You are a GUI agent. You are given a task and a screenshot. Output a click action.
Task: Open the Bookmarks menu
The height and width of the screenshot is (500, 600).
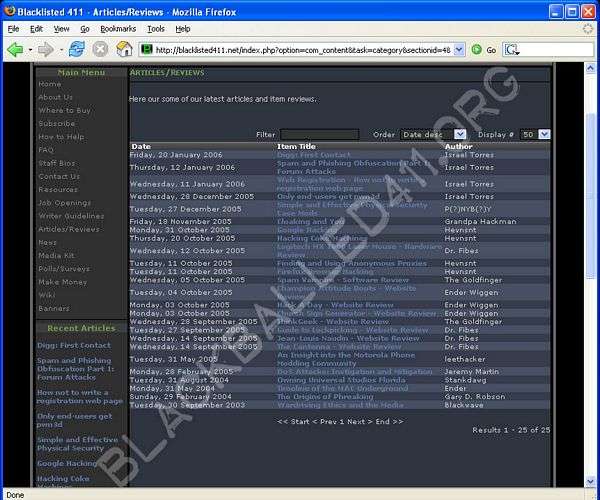(x=118, y=29)
